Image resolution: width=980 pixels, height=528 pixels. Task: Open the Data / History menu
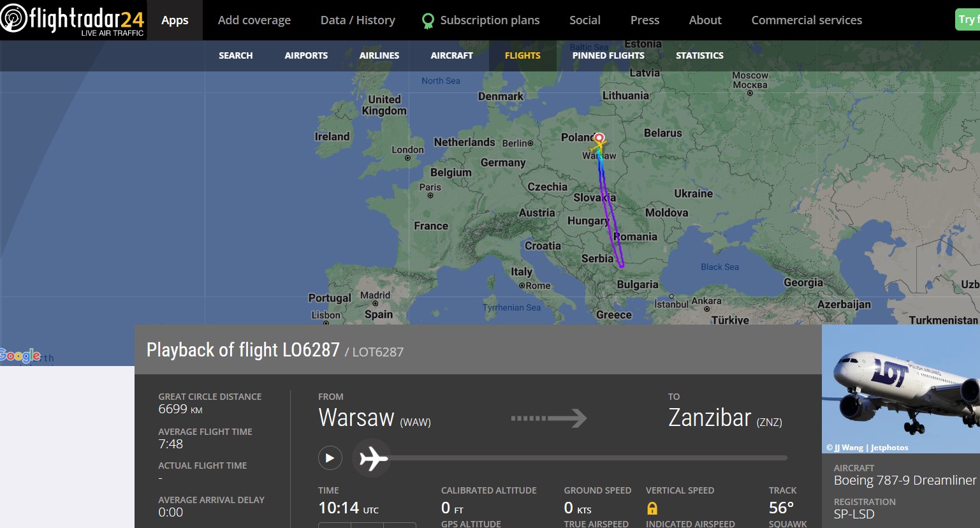point(358,20)
